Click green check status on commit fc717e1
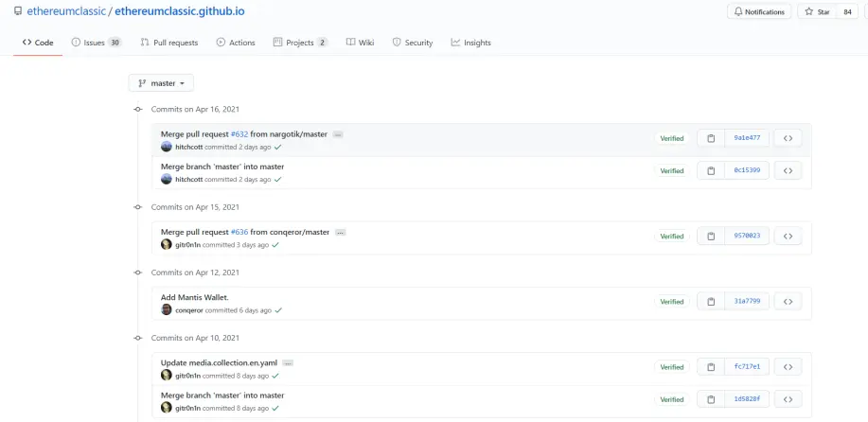 click(275, 376)
